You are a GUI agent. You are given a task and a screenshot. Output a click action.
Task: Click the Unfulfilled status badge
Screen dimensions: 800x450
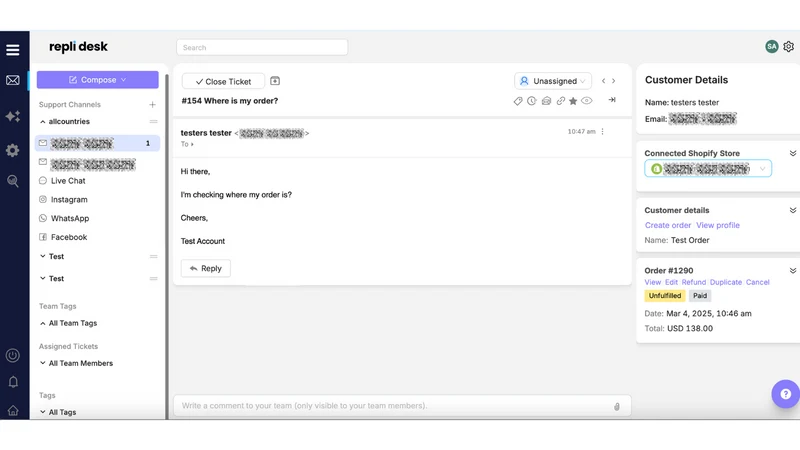pos(665,296)
